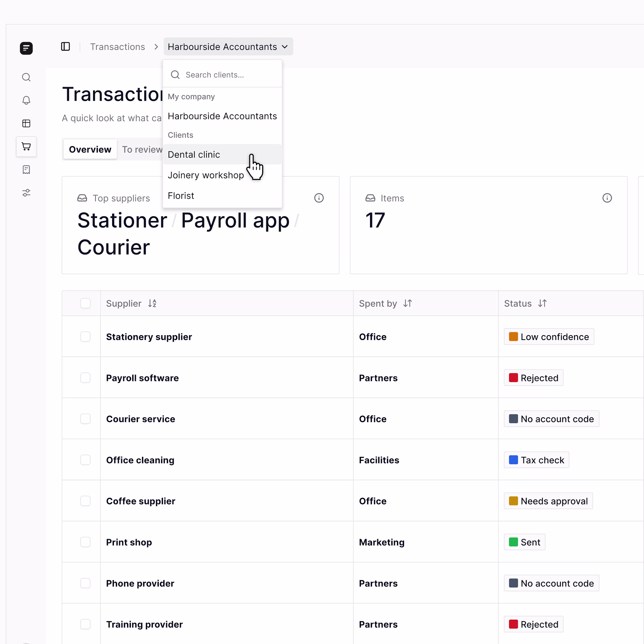Image resolution: width=644 pixels, height=644 pixels.
Task: Open the Phone provider row
Action: pyautogui.click(x=353, y=583)
